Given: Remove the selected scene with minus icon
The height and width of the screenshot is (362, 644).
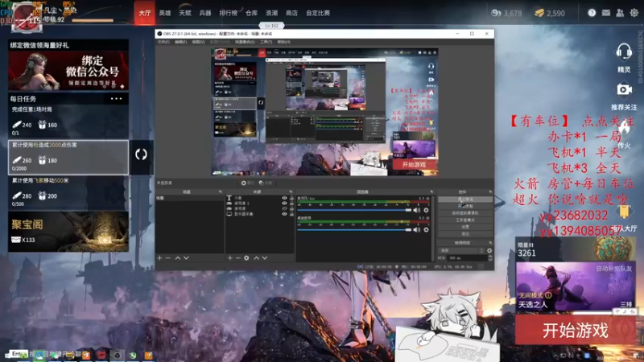Looking at the screenshot, I should point(167,257).
